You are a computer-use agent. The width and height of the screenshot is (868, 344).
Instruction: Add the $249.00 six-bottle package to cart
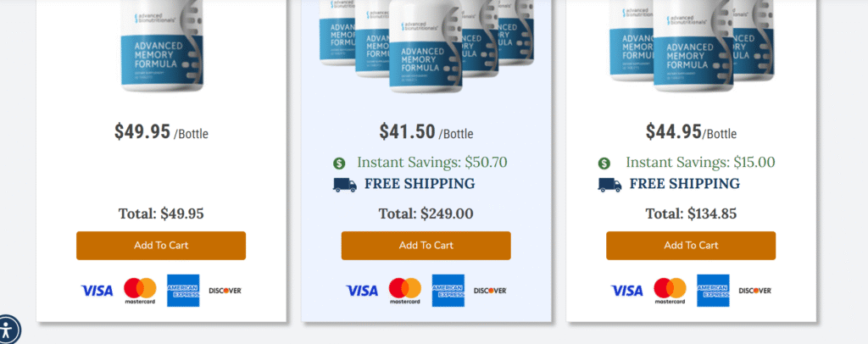pos(426,246)
